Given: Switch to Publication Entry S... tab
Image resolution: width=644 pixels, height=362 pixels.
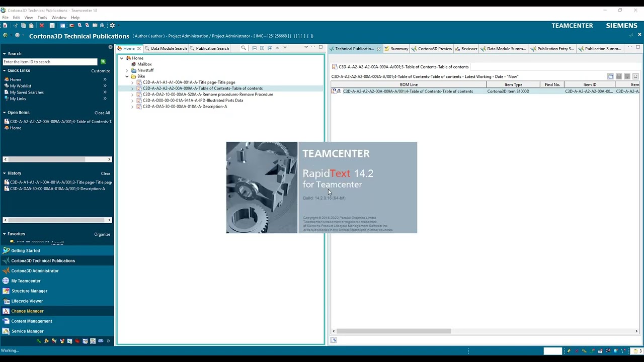Looking at the screenshot, I should tap(552, 49).
